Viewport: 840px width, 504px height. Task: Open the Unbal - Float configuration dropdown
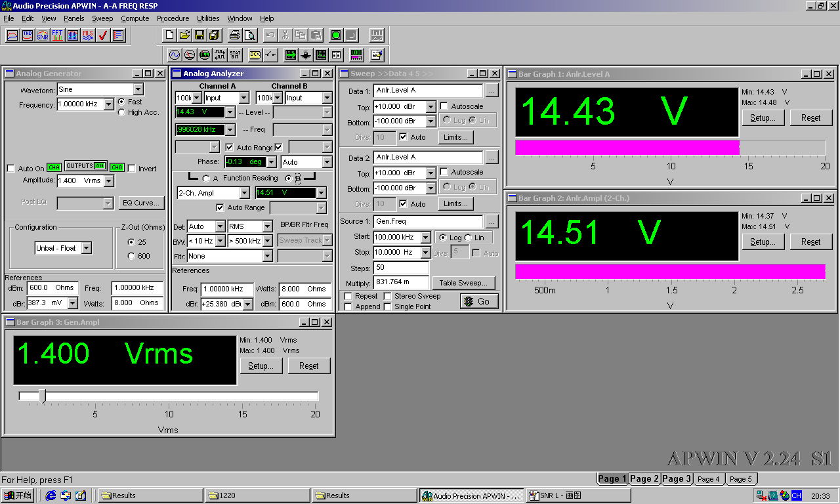87,248
